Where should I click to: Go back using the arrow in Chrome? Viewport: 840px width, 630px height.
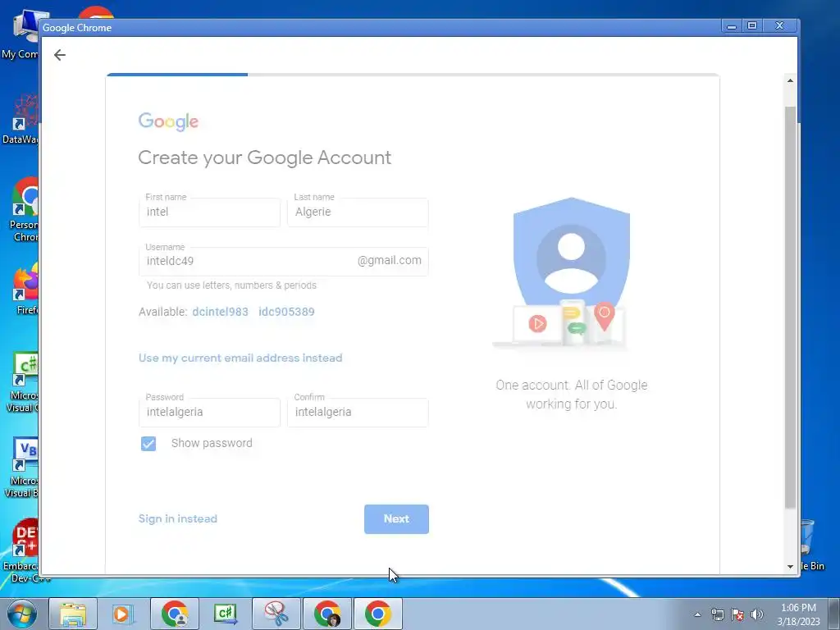(x=59, y=55)
